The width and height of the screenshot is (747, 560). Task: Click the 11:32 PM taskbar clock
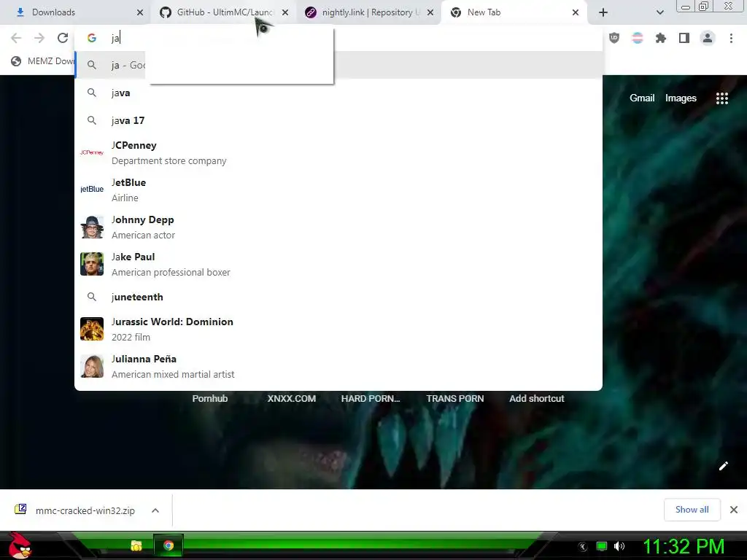pyautogui.click(x=684, y=547)
